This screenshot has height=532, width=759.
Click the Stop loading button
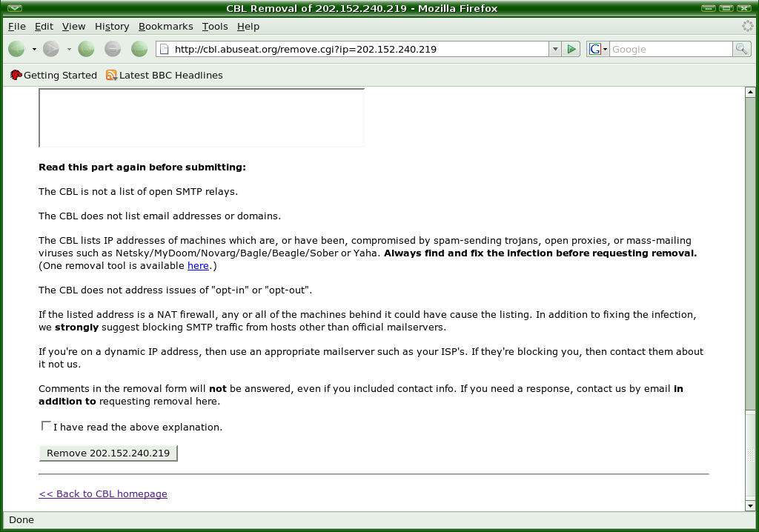[113, 49]
